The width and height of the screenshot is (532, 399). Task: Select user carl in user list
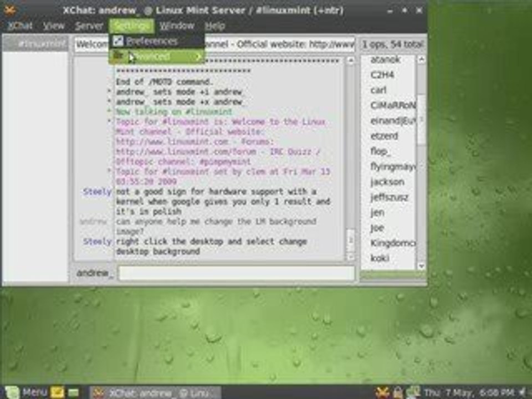pos(378,90)
